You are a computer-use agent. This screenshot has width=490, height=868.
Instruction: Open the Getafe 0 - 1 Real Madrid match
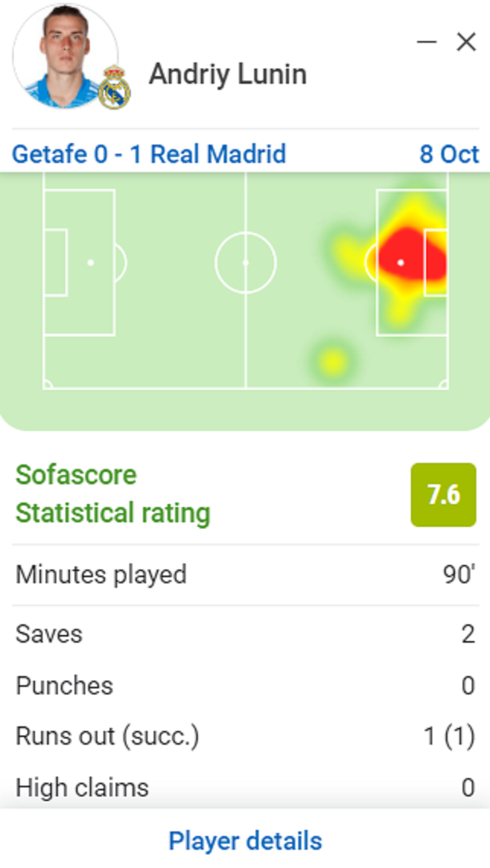point(149,154)
